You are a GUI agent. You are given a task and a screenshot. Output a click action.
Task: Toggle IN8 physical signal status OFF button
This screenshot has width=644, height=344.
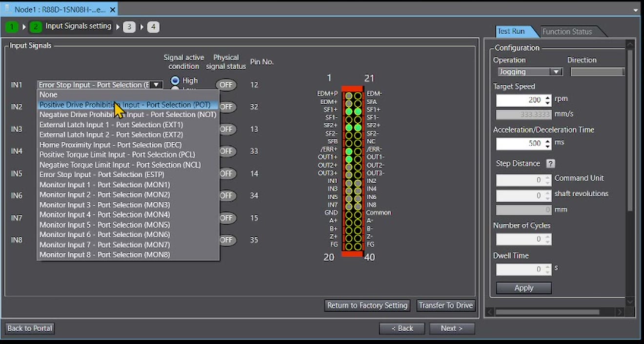tap(227, 240)
